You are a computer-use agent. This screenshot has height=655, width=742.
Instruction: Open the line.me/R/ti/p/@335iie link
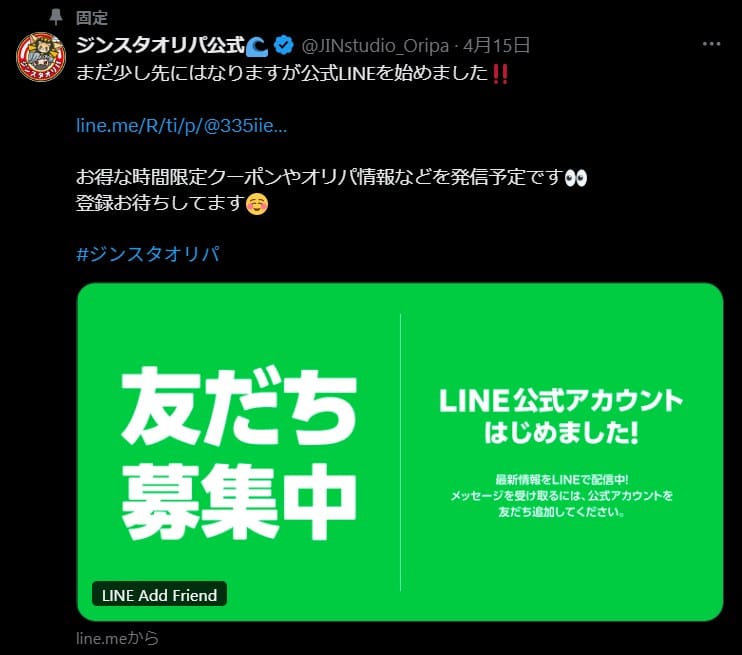(x=182, y=126)
